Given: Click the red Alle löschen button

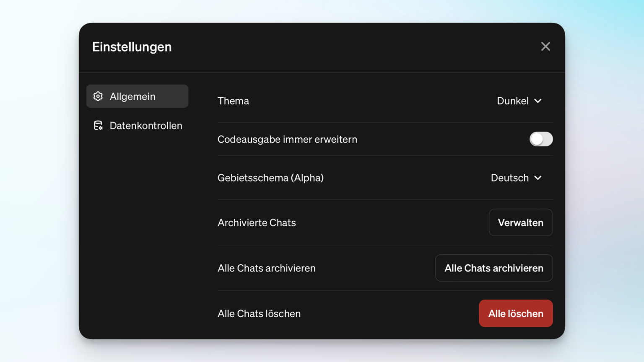Looking at the screenshot, I should click(x=516, y=313).
